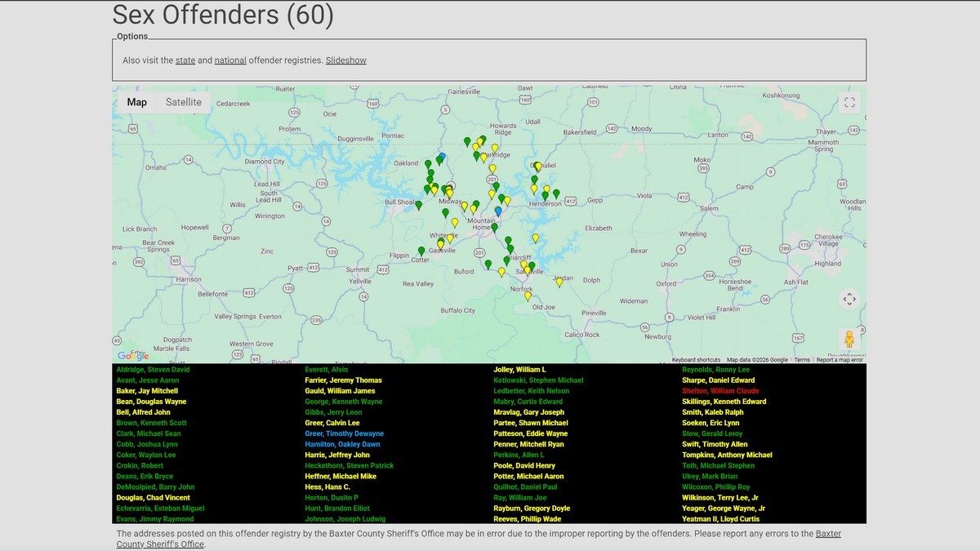Viewport: 980px width, 551px height.
Task: Click the Google logo on the map
Action: pos(133,356)
